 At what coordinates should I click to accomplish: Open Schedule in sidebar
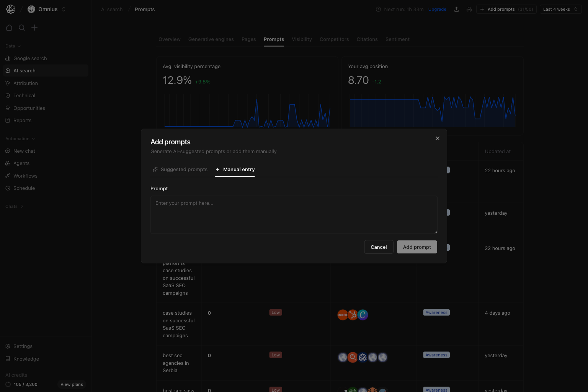tap(46, 188)
